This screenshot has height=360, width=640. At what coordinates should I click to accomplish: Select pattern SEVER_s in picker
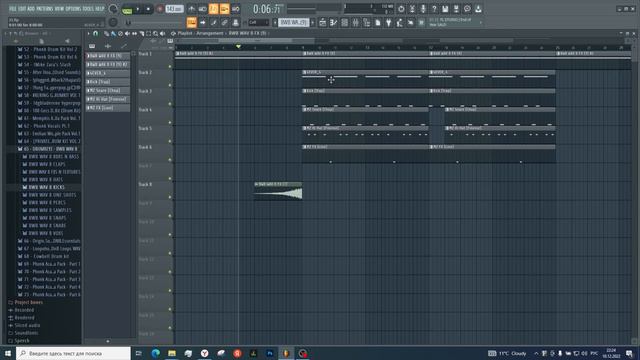point(108,73)
